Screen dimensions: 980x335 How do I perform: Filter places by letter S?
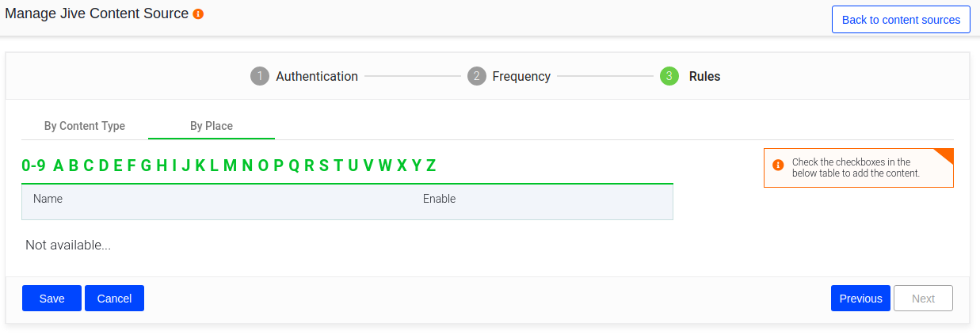coord(323,166)
